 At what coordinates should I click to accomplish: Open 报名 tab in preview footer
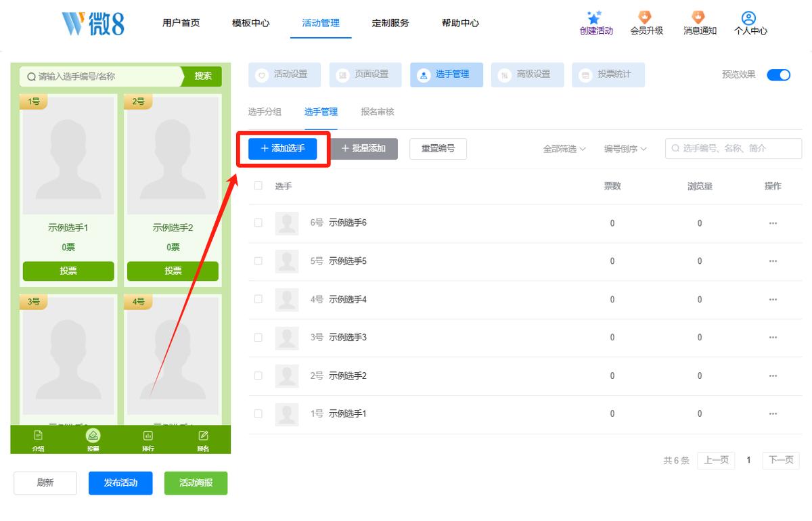pos(203,440)
